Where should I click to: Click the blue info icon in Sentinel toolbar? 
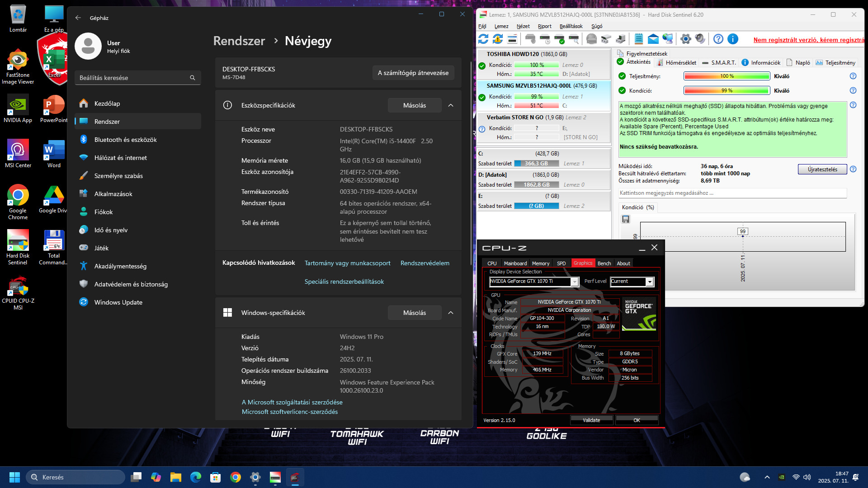[x=733, y=39]
